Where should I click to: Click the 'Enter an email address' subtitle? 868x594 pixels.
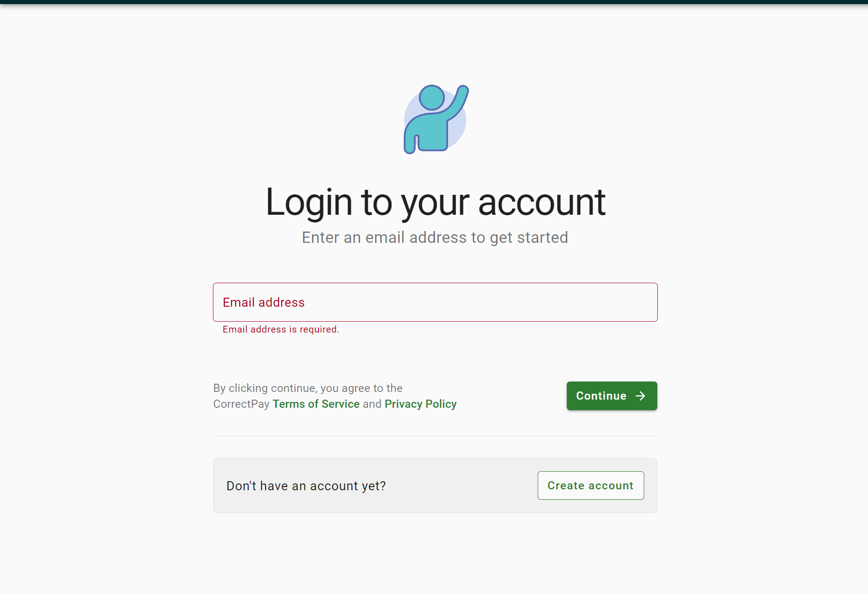[x=435, y=237]
